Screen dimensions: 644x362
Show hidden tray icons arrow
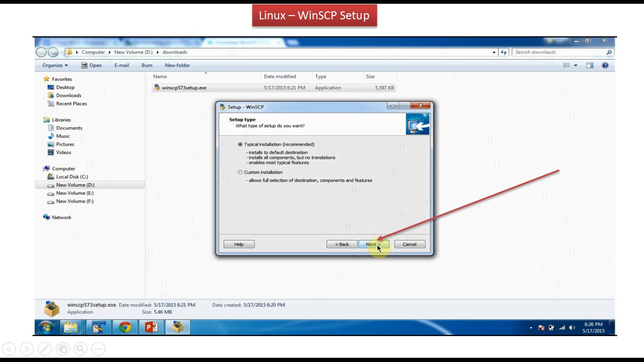pos(531,328)
